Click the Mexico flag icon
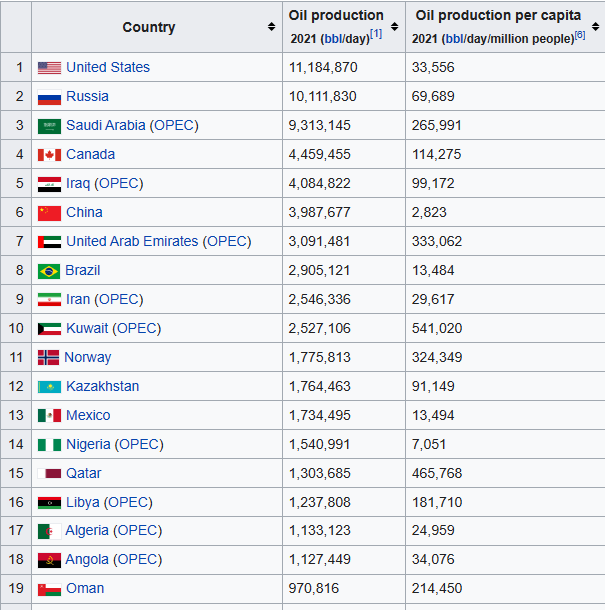This screenshot has width=605, height=610. click(x=49, y=416)
